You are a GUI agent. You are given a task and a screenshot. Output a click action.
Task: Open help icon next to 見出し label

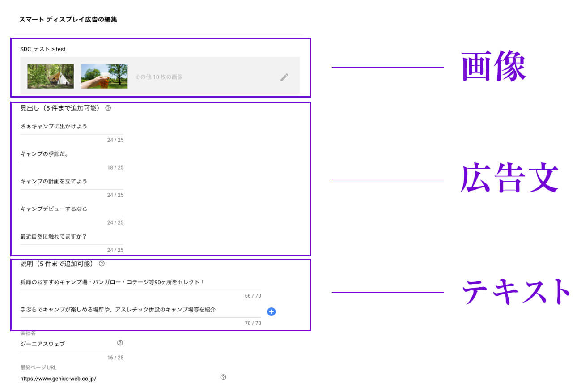108,108
